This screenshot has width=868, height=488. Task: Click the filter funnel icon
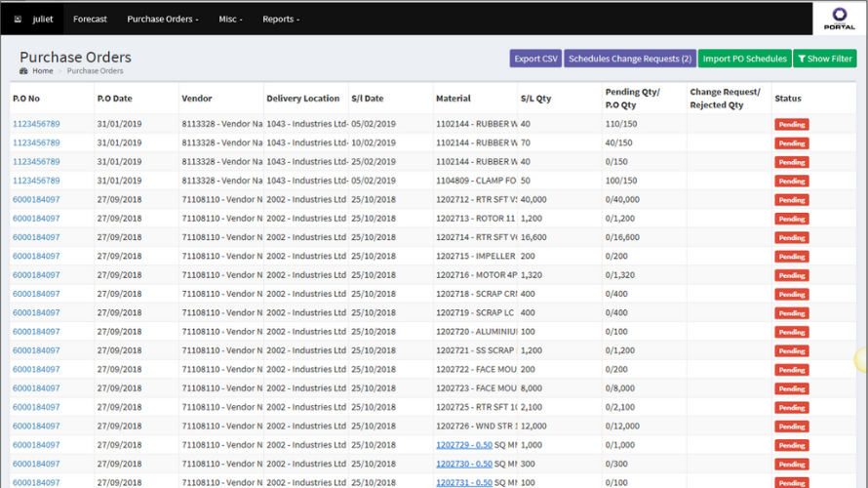point(802,59)
